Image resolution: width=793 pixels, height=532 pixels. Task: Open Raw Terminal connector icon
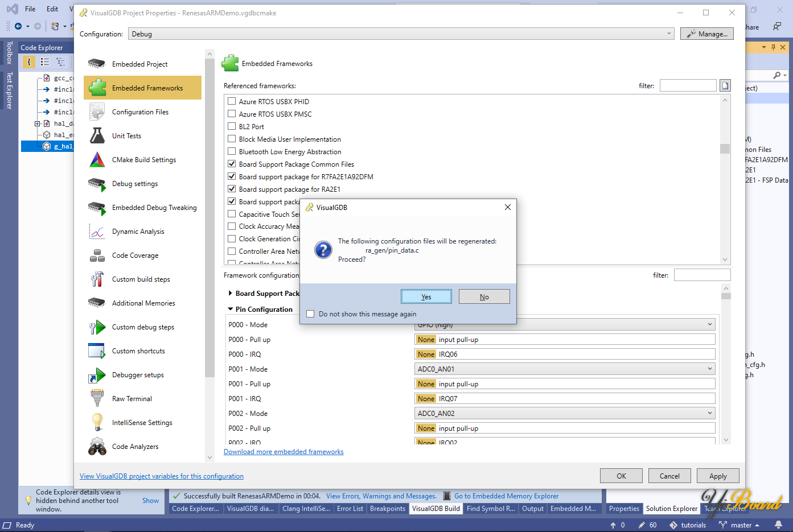click(97, 399)
